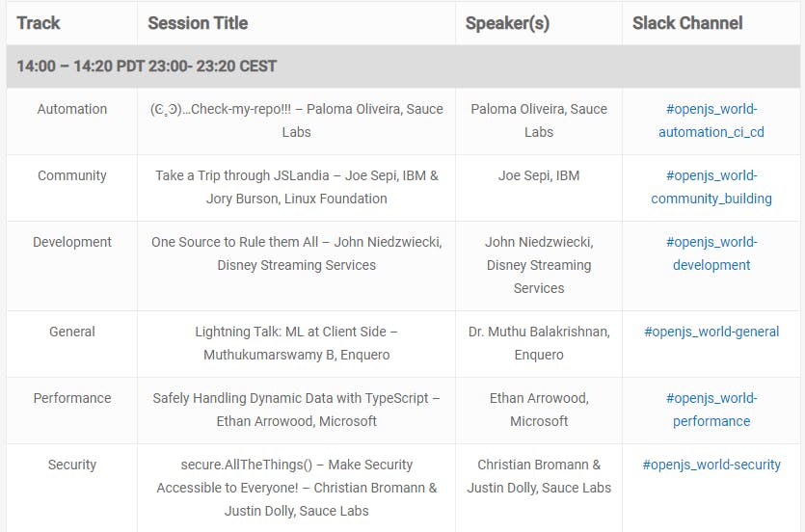This screenshot has width=805, height=532.
Task: Click the secure.AllTheThings() session title
Action: point(296,488)
